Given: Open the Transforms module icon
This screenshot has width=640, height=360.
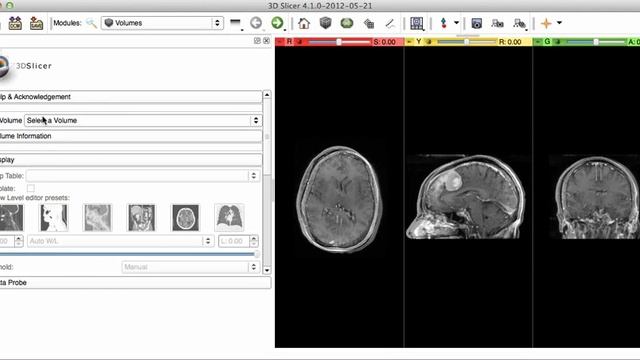Looking at the screenshot, I should (x=390, y=23).
